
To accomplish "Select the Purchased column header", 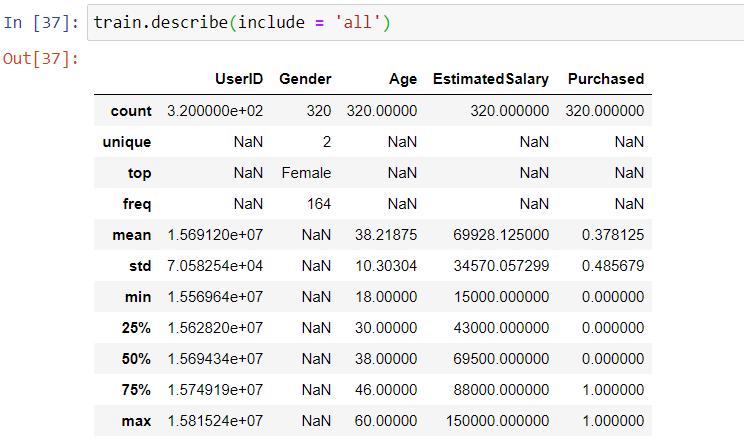I will [x=605, y=79].
